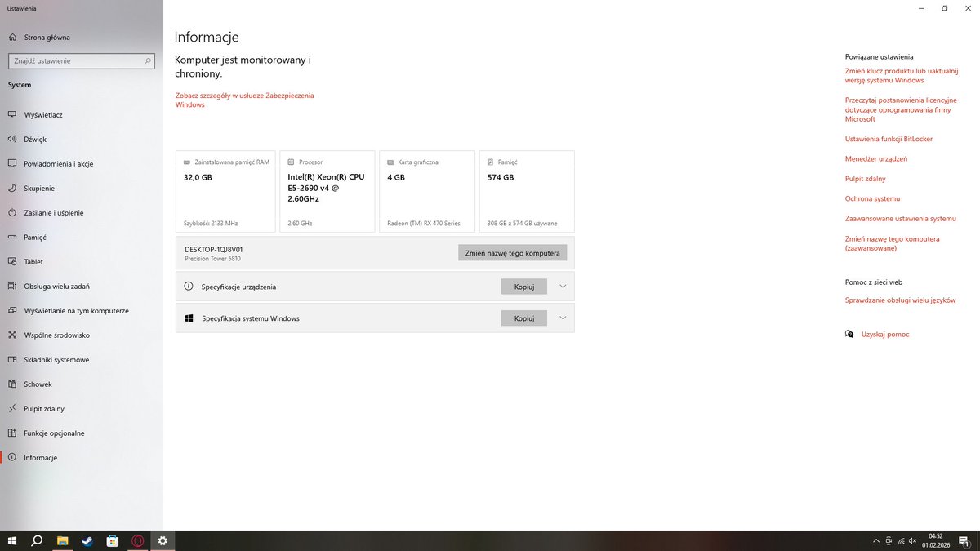Open Zobacz szczegóły w usłudze Zabezpieczenia Windows
Image resolution: width=980 pixels, height=551 pixels.
click(244, 100)
